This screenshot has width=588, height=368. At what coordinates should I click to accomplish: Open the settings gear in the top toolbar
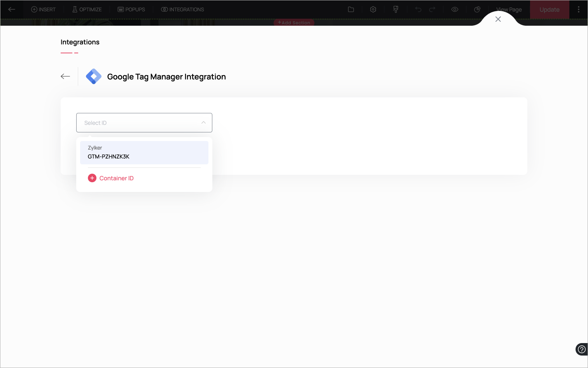(373, 9)
